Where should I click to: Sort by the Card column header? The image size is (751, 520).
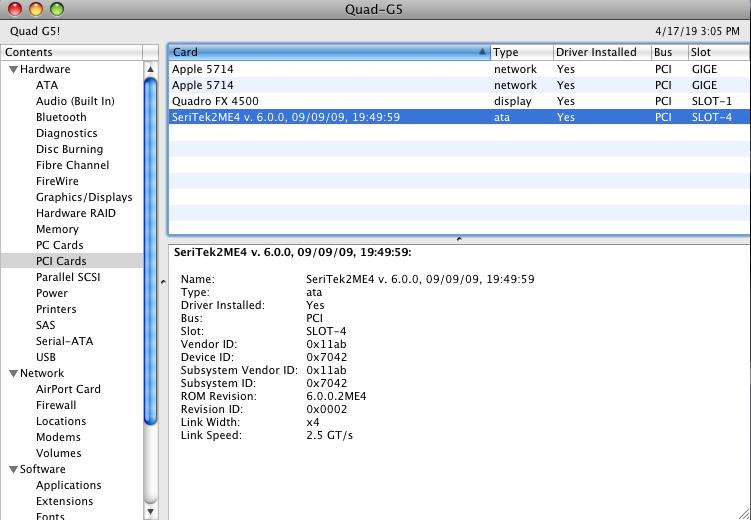coord(330,52)
